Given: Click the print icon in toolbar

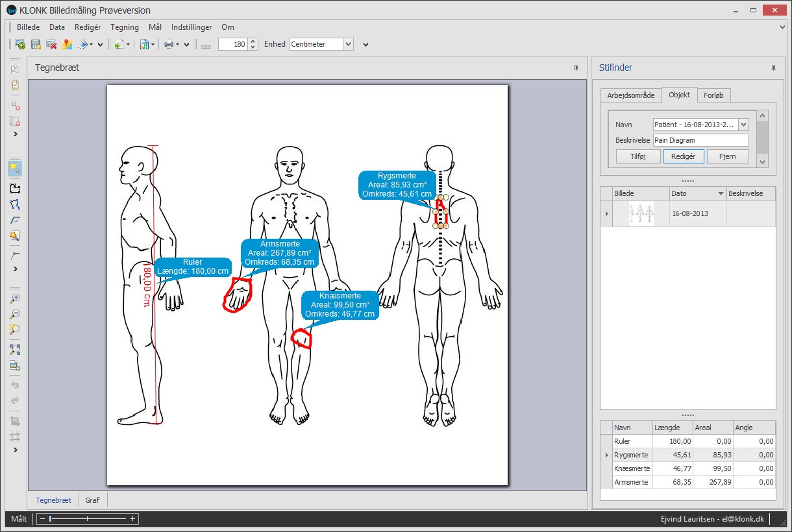Looking at the screenshot, I should [x=169, y=44].
